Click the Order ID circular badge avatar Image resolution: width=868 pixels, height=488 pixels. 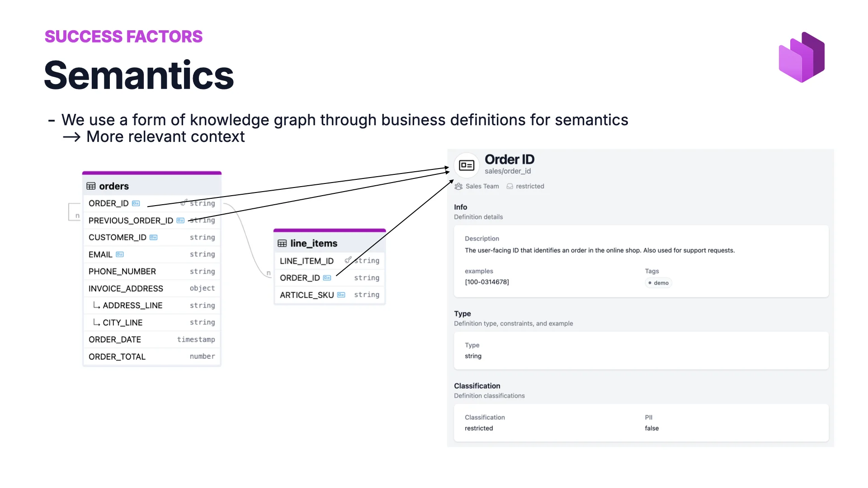coord(467,165)
